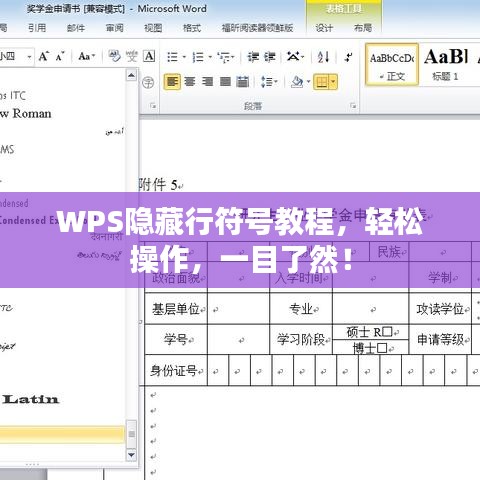480x480 pixels.
Task: Check the 博士 checkbox in table
Action: [382, 348]
